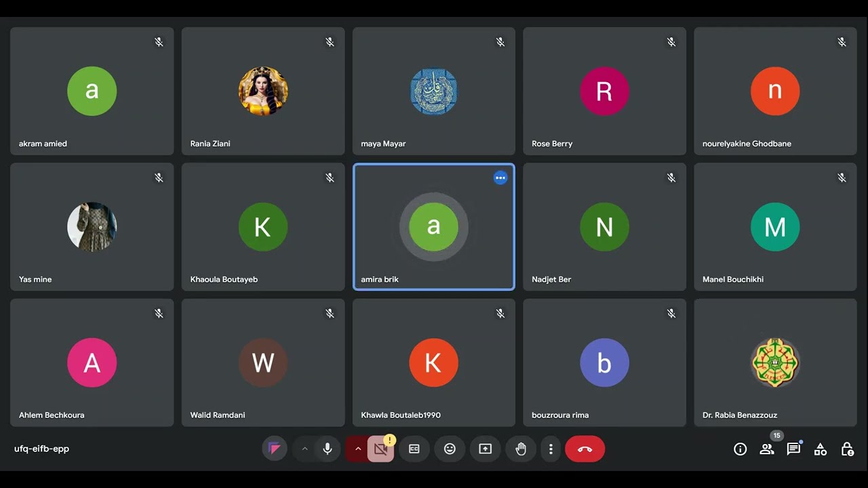Expand audio settings arrow beside microphone
This screenshot has height=488, width=868.
click(x=304, y=449)
